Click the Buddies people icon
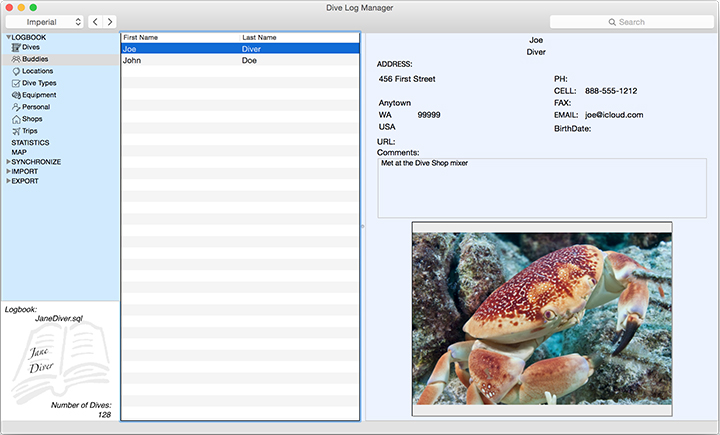The height and width of the screenshot is (435, 720). (16, 59)
